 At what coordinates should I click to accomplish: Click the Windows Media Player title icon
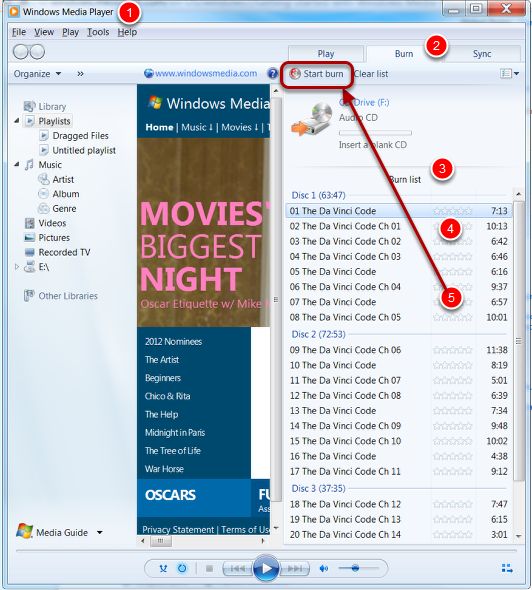point(14,11)
